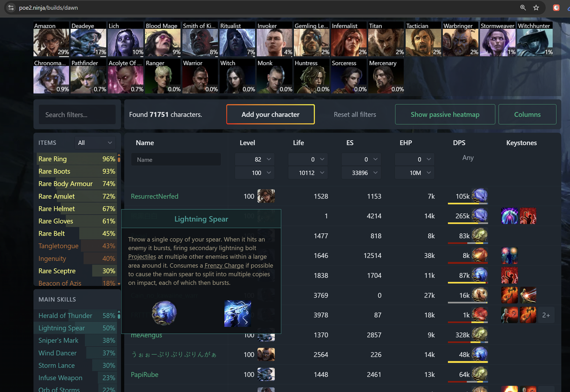The image size is (570, 392).
Task: Choose the Stormweaver ascendancy portrait
Action: 497,39
